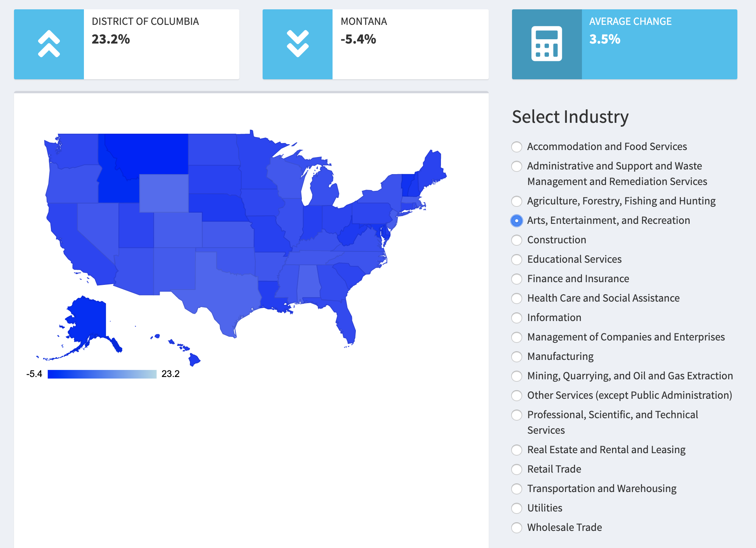Viewport: 756px width, 548px height.
Task: Click the blue color gradient legend bar
Action: (102, 374)
